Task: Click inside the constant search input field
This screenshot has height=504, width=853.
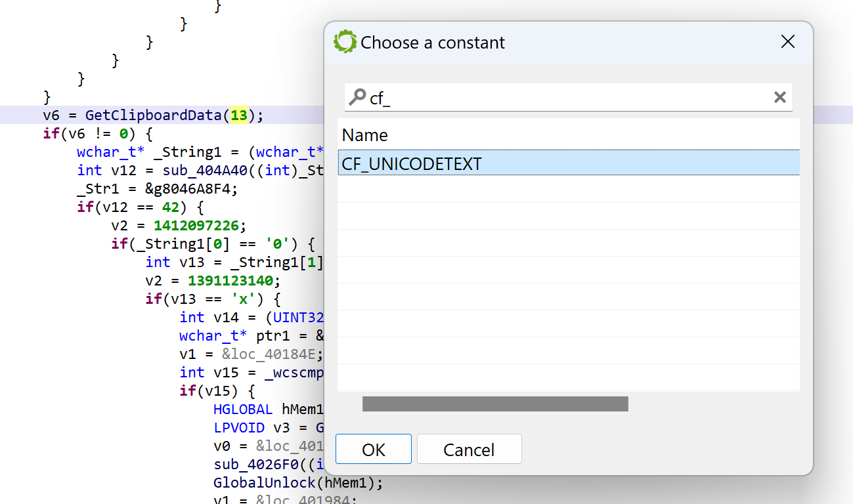Action: tap(565, 98)
